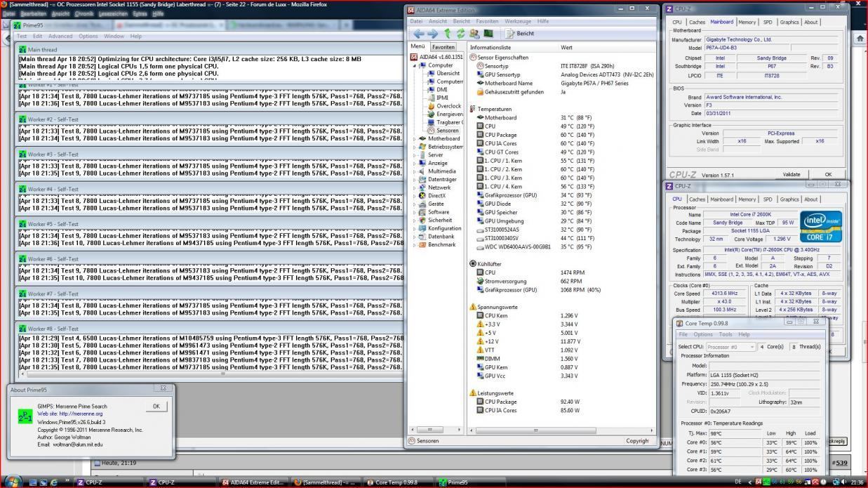Screen dimensions: 868x488
Task: Click the Software icon in AIDA64 tree
Action: click(422, 212)
